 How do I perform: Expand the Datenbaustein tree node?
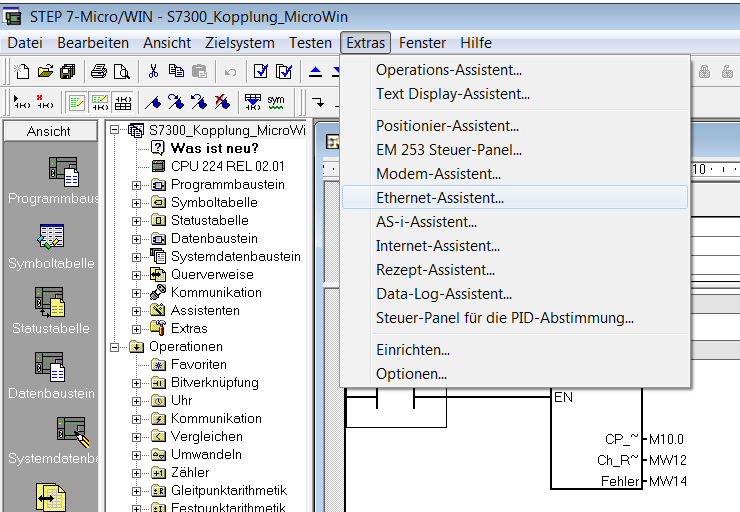pos(136,239)
